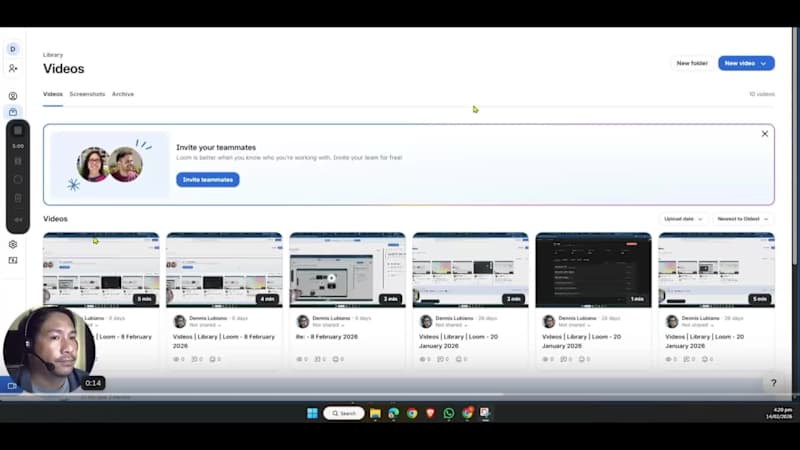Open Brave browser from the taskbar
The height and width of the screenshot is (450, 800).
pyautogui.click(x=430, y=413)
